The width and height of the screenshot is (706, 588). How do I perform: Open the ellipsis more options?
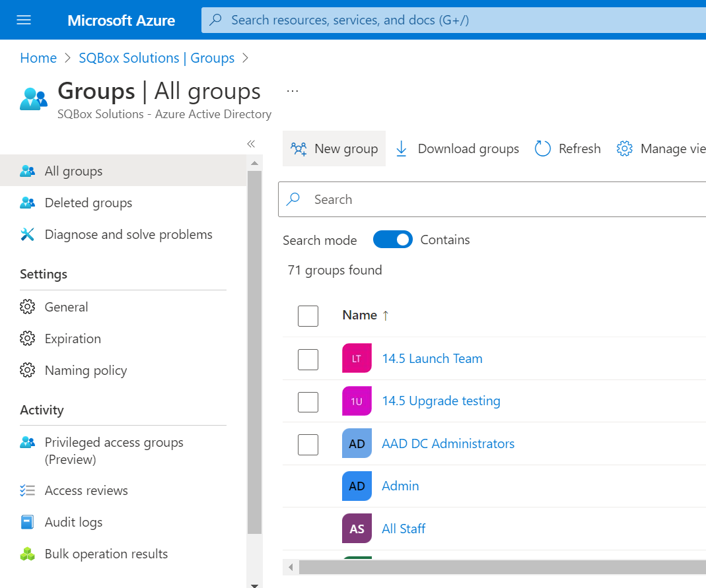293,91
